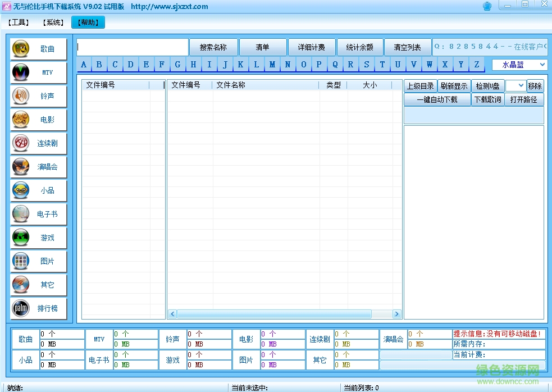This screenshot has width=552, height=392.
Task: Select the 游戏 games icon
Action: click(x=21, y=238)
